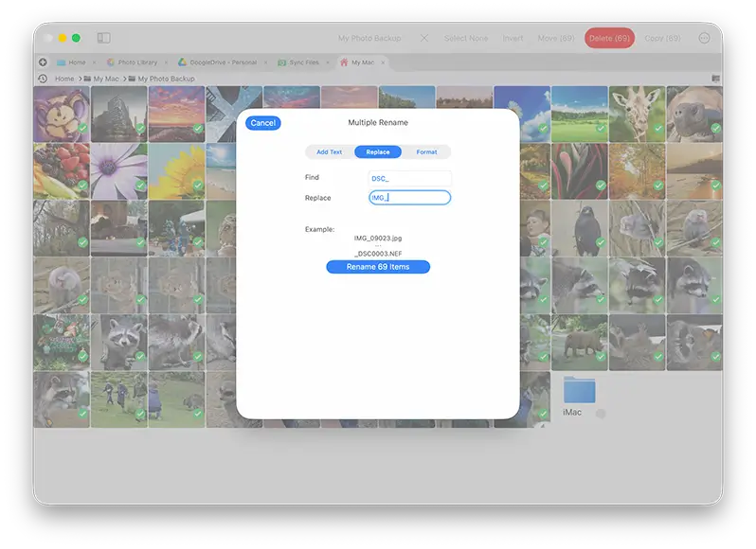Open the GoogleDrive - Personal tab

(223, 62)
